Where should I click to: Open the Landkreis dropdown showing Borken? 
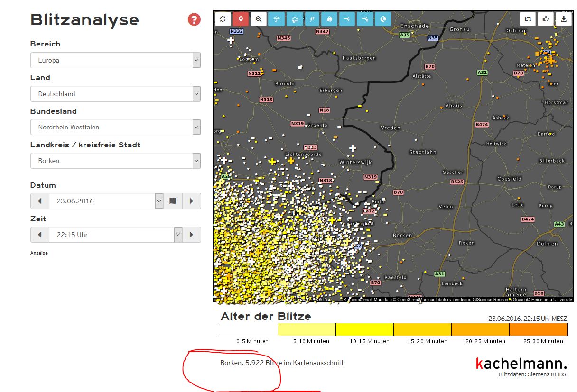click(x=116, y=161)
